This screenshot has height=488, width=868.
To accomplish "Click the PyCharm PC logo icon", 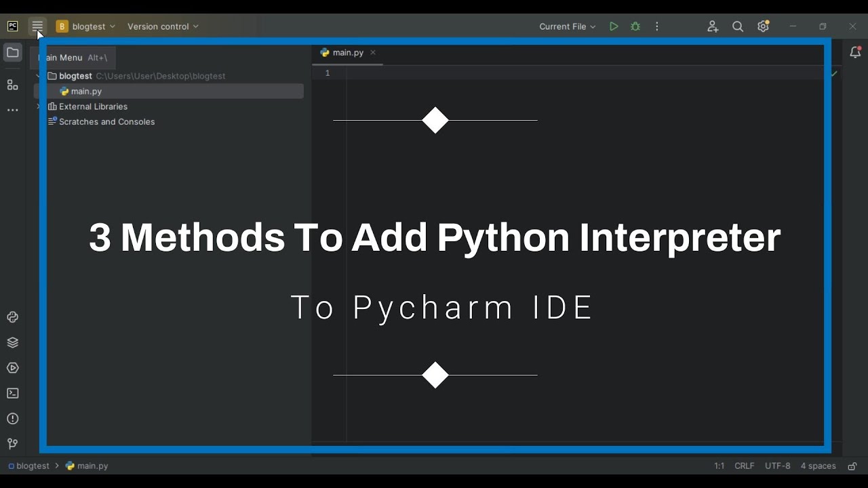I will 13,26.
